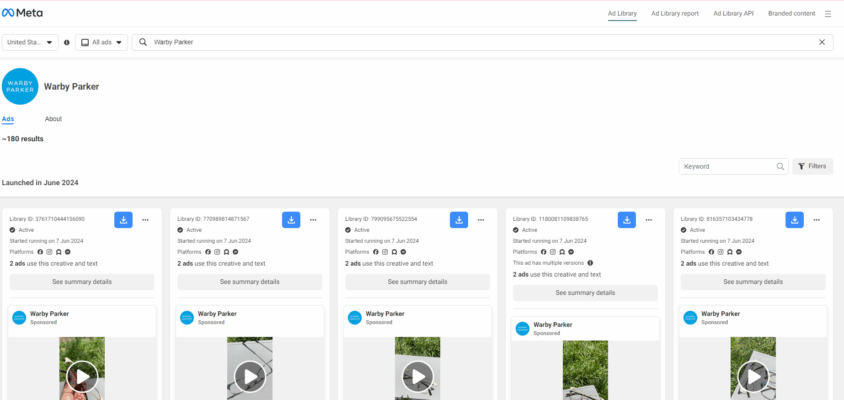Open the Branded content tab
844x400 pixels.
click(x=791, y=14)
